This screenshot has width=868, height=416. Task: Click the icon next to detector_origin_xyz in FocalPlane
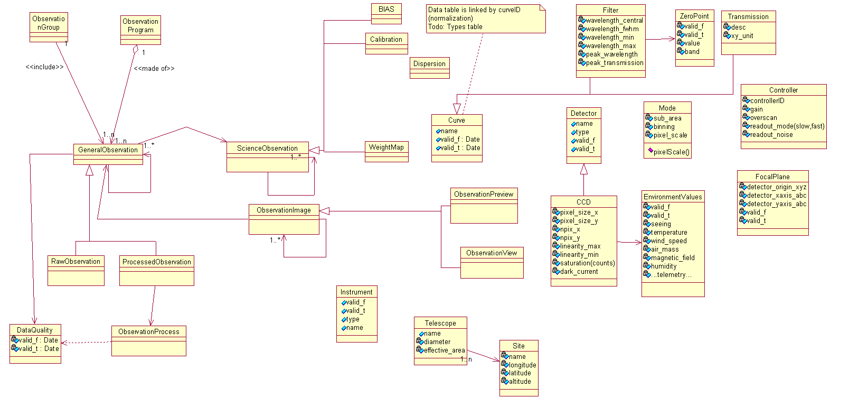pos(742,187)
